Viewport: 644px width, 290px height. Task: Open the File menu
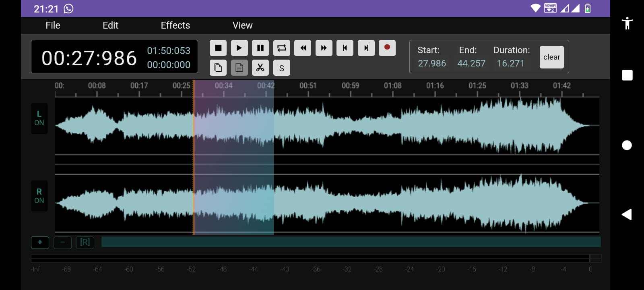(53, 25)
